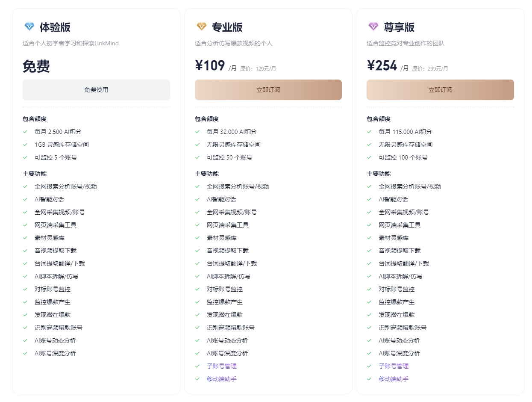This screenshot has height=402, width=532.
Task: Click the 体验版 plan title
Action: tap(55, 27)
